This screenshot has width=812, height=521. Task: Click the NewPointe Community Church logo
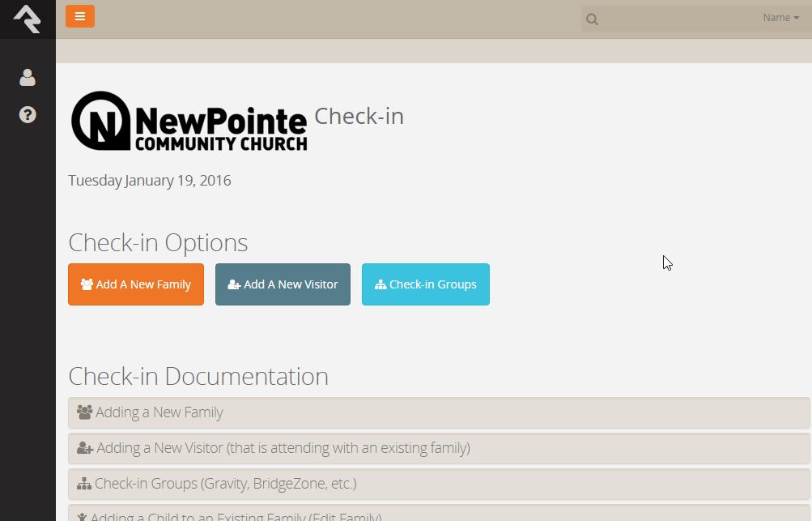point(189,122)
